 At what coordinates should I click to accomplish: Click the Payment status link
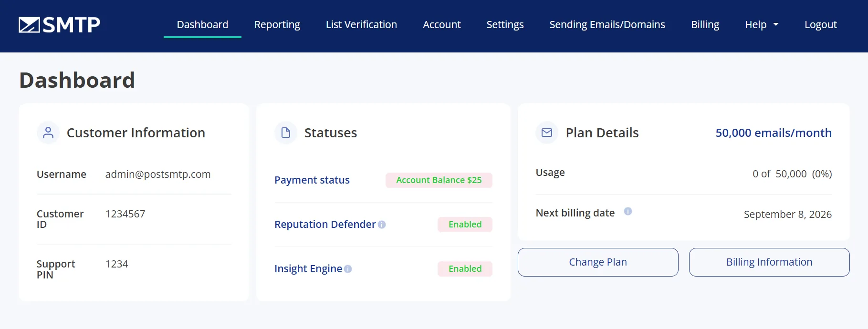312,180
